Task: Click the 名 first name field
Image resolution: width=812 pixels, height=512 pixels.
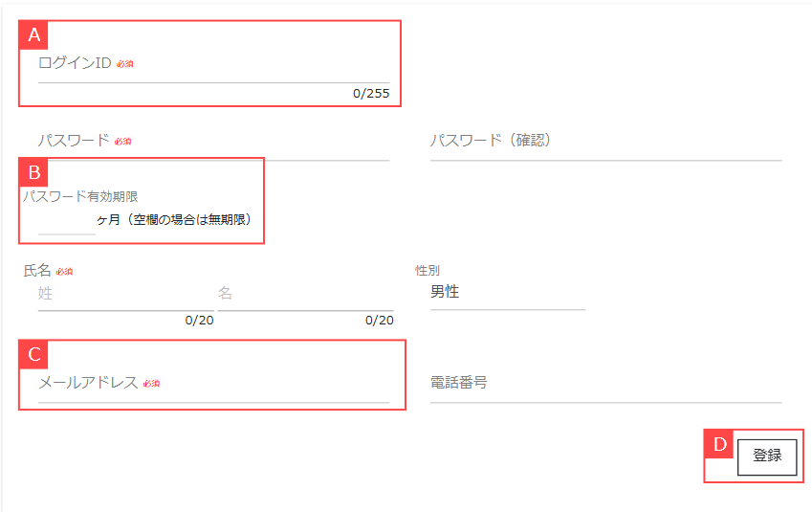Action: click(304, 294)
